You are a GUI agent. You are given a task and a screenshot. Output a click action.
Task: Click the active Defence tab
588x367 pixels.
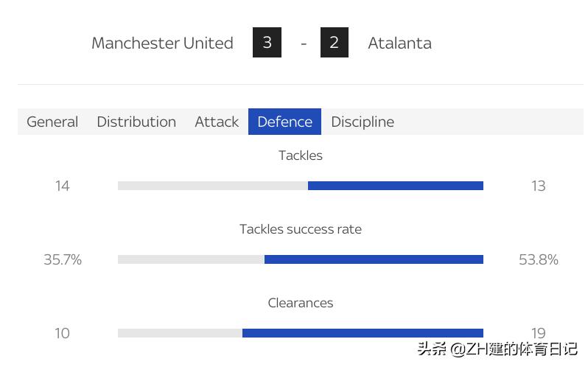[x=284, y=122]
